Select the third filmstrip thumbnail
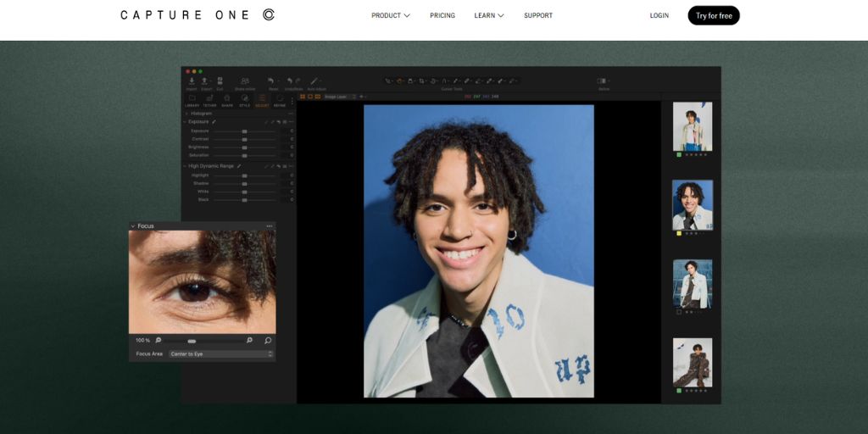 [693, 284]
